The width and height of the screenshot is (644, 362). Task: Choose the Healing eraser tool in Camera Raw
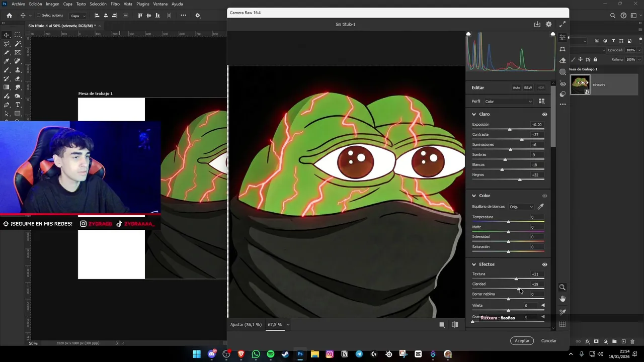562,60
